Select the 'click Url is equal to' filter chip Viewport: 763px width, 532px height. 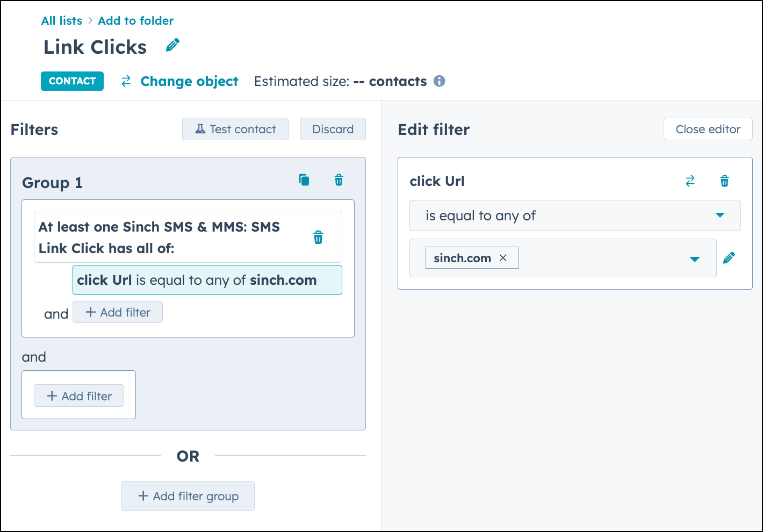(x=207, y=280)
